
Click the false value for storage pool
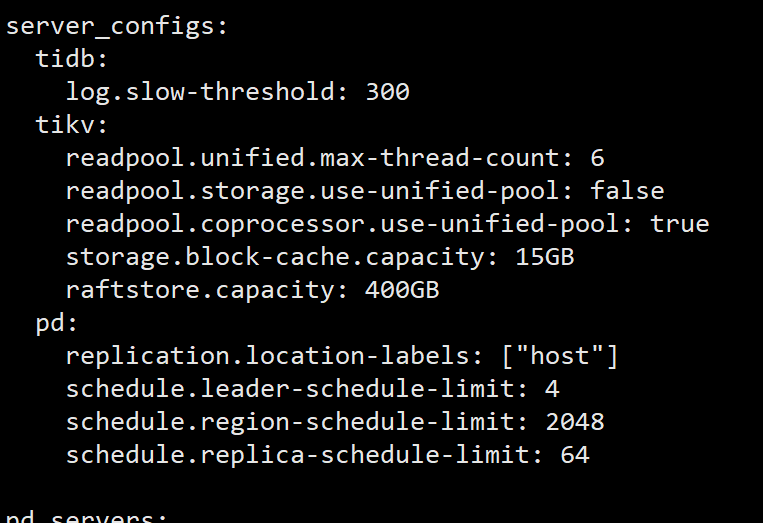(627, 191)
